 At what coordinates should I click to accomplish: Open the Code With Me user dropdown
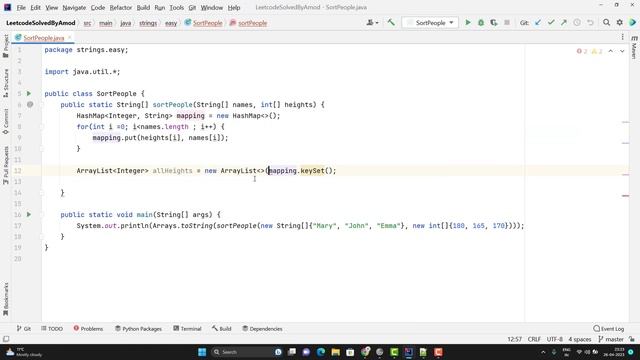click(x=372, y=23)
